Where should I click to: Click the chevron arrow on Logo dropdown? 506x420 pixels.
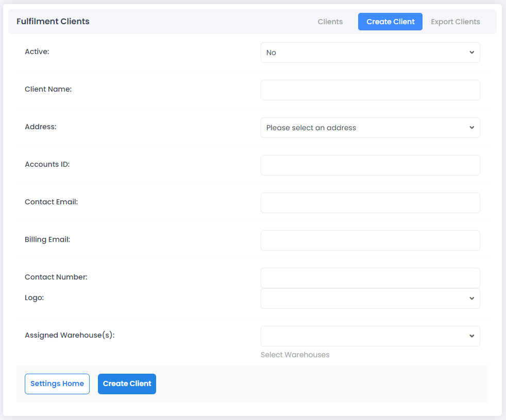(471, 299)
